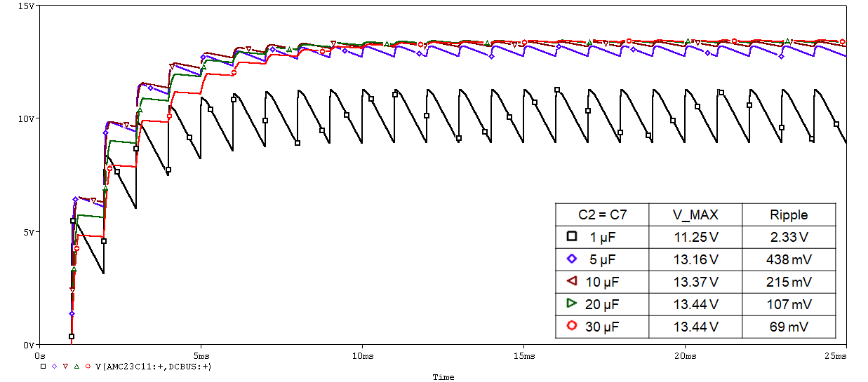This screenshot has width=868, height=382.
Task: Click the Ripple column header
Action: [789, 215]
